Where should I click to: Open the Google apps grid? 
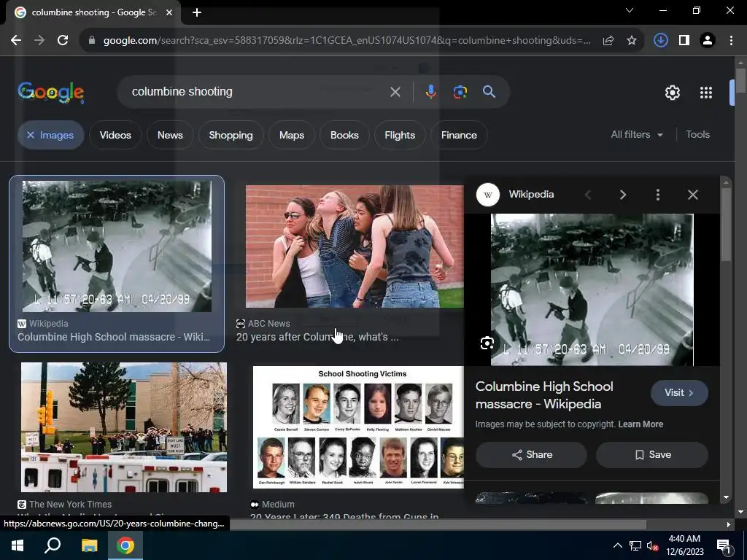(706, 93)
